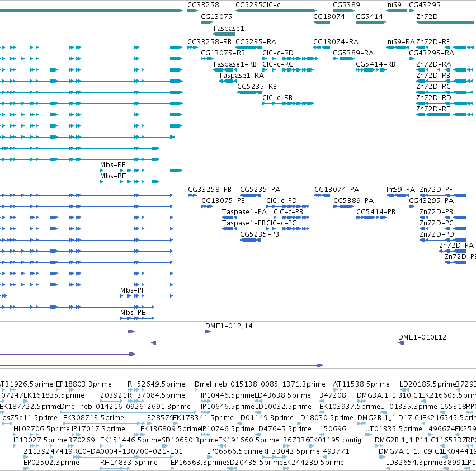476x471 pixels.
Task: Select the IntS9-PA protein
Action: [x=398, y=195]
